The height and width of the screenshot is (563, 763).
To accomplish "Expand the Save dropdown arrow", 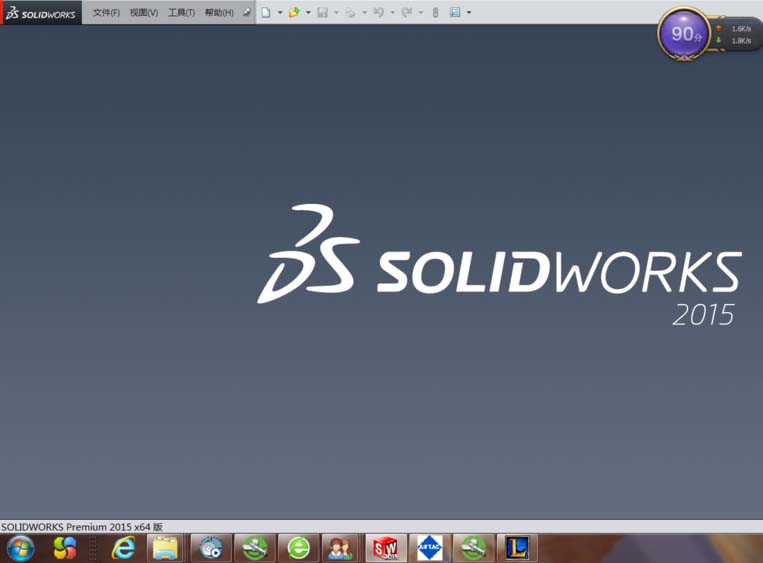I will 336,13.
